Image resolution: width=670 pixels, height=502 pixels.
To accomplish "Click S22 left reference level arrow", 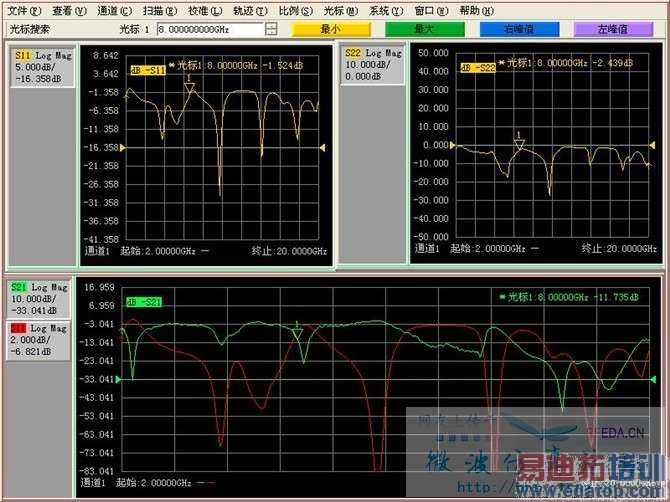I will [x=453, y=145].
